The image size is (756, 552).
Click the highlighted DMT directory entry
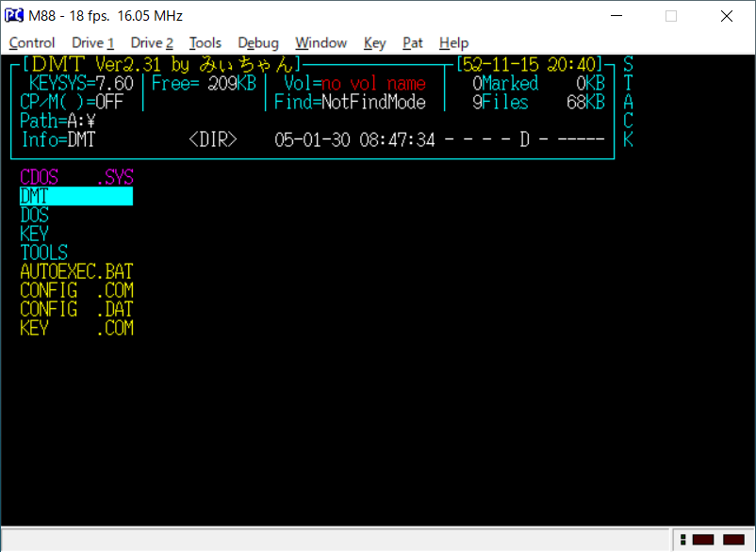(x=75, y=196)
